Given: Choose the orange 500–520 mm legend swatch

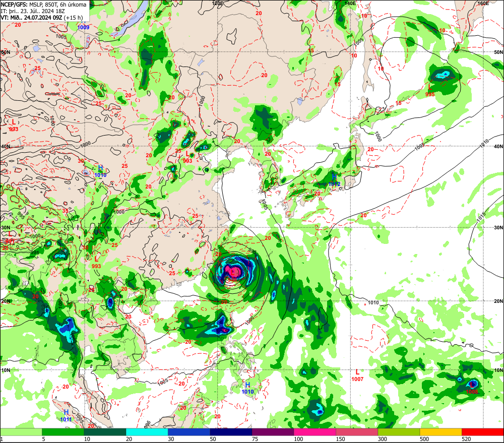Looking at the screenshot, I should 441,432.
